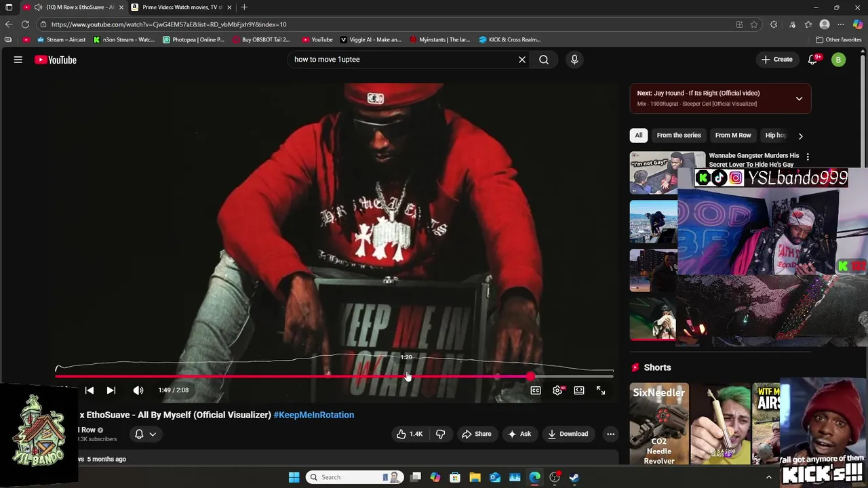Open the Other favorites folder
868x488 pixels.
coord(838,40)
